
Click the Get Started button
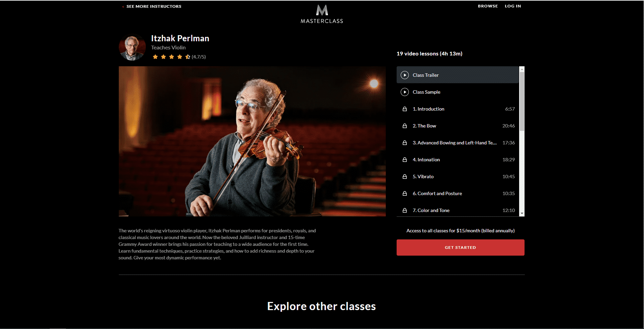tap(460, 248)
